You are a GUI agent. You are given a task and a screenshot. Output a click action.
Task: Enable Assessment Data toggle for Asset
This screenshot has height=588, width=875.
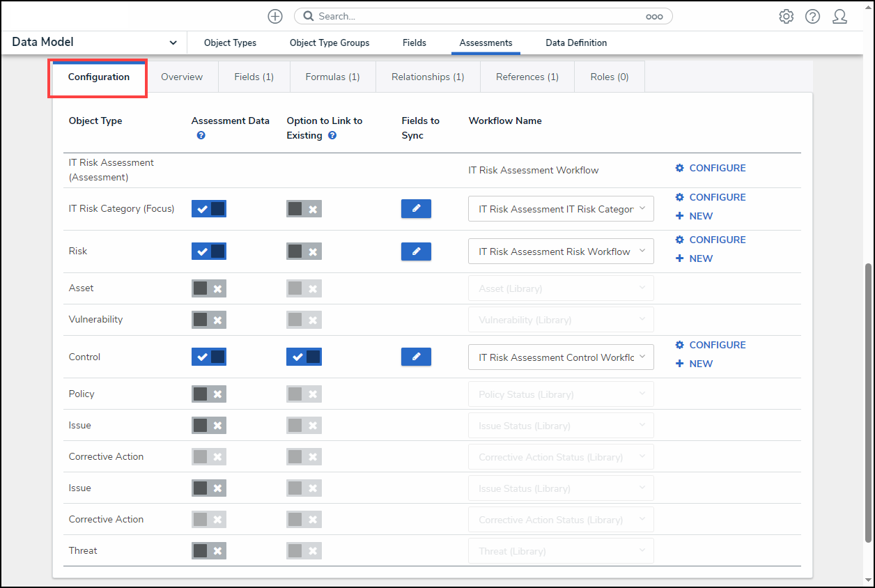209,288
